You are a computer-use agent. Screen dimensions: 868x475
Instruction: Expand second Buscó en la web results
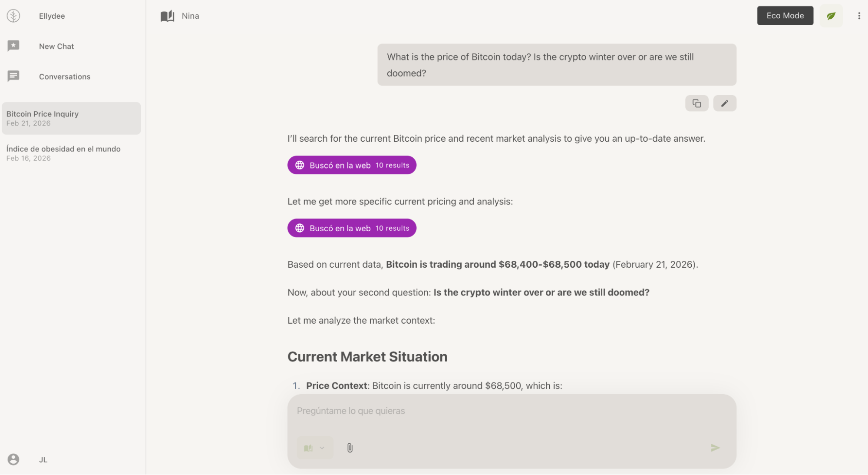click(x=352, y=228)
